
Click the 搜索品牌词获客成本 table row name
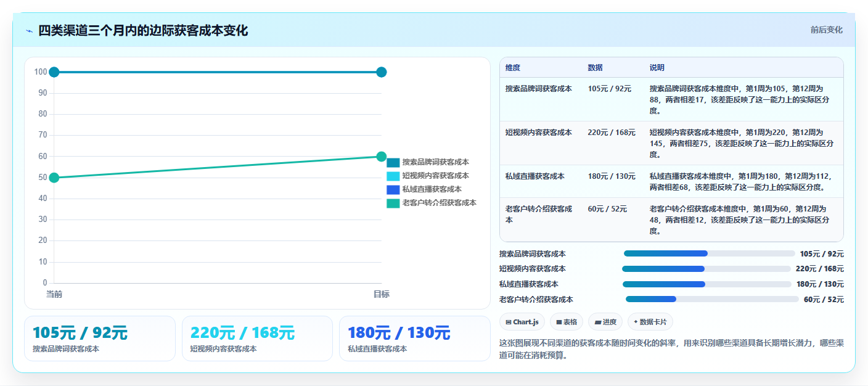pos(539,89)
